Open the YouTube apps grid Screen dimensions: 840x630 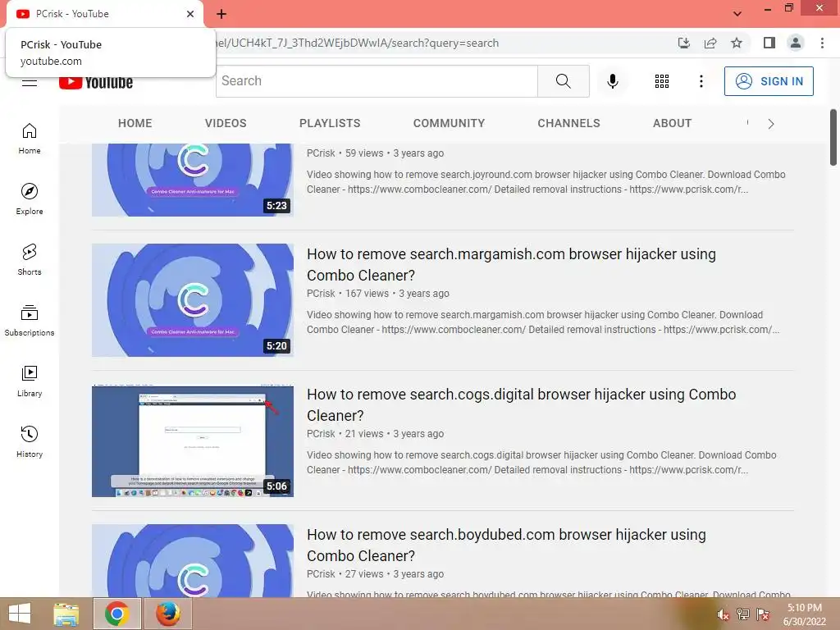pos(662,81)
